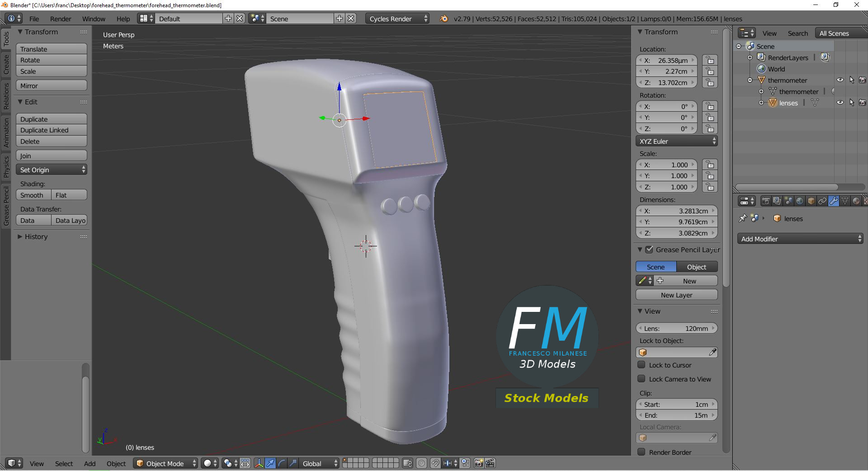
Task: Hide lenses object via eye icon
Action: click(840, 103)
